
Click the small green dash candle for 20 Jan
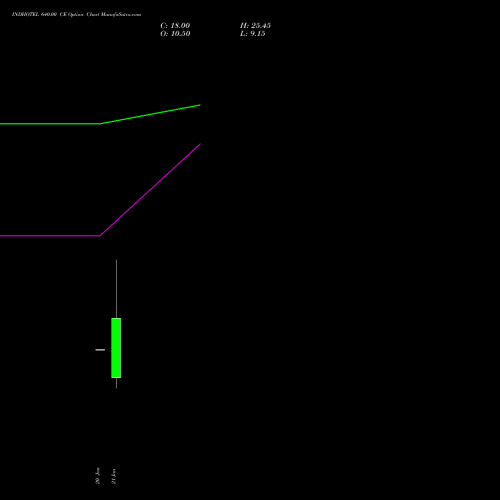pyautogui.click(x=100, y=350)
